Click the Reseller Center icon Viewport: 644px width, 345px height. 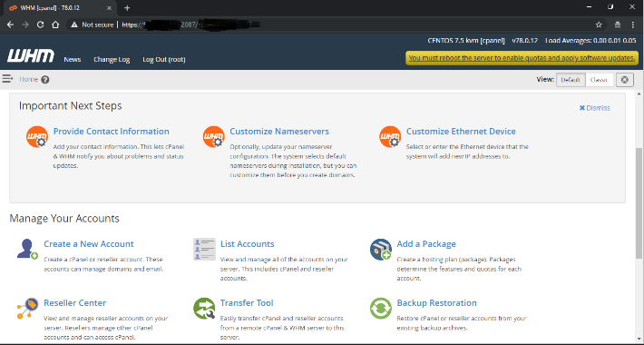click(x=27, y=309)
